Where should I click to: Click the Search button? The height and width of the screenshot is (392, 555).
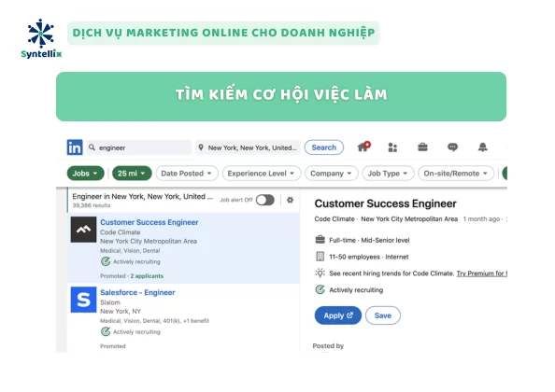[x=324, y=147]
